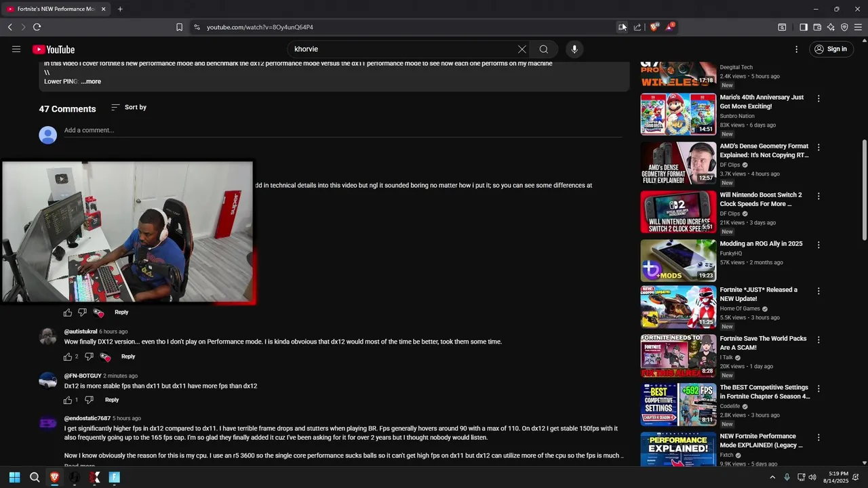Viewport: 868px width, 488px height.
Task: Open Modding an ROG Ally thumbnail
Action: (x=678, y=260)
